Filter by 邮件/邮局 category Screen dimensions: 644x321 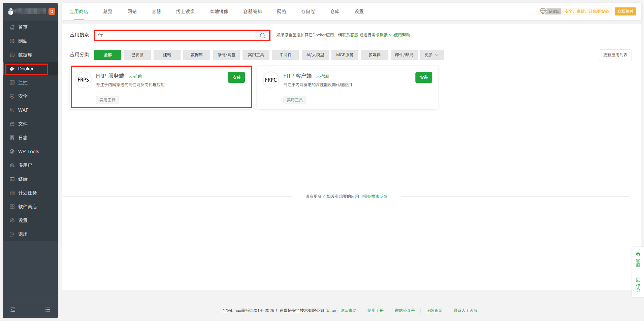[x=404, y=55]
